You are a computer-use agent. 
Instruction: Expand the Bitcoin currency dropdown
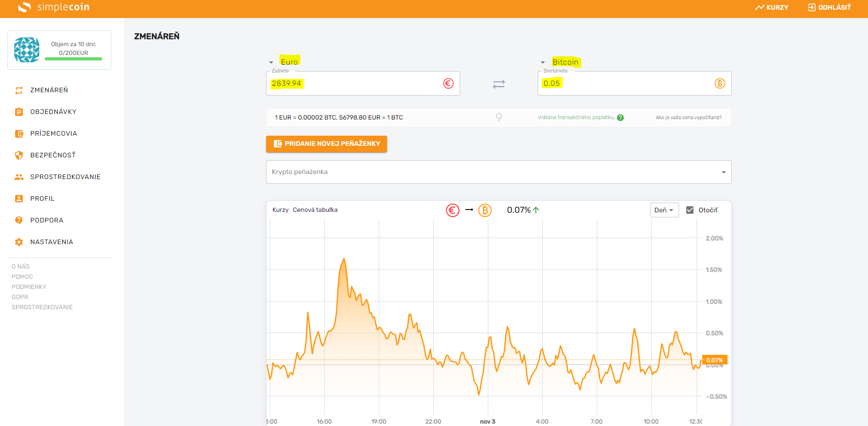560,62
